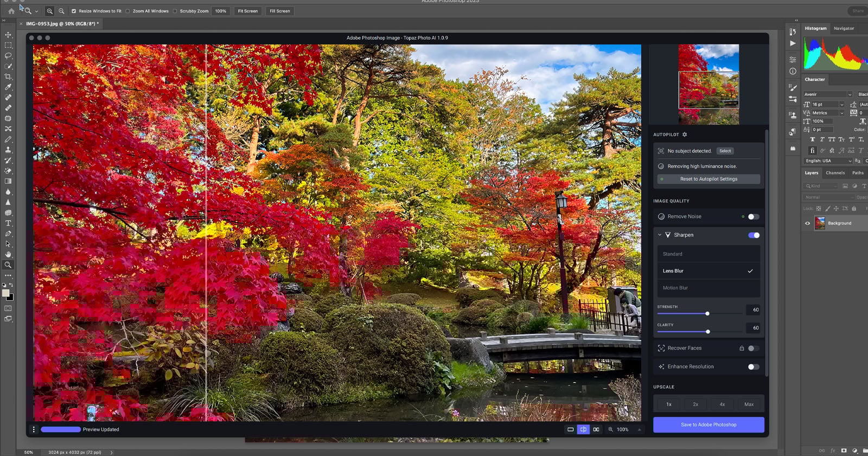868x456 pixels.
Task: Adjust the Clarity slider handle
Action: pos(707,331)
